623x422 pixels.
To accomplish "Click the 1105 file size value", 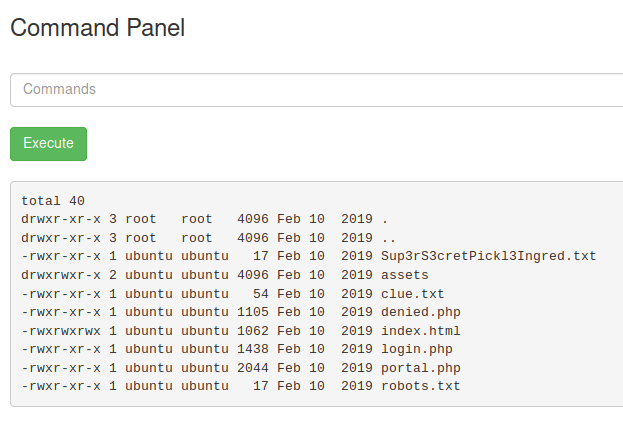I will 253,312.
